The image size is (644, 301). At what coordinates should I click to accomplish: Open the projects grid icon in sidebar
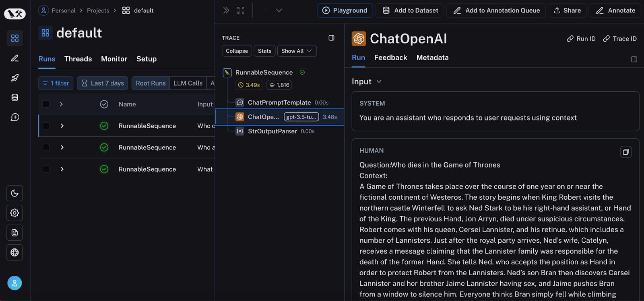15,38
